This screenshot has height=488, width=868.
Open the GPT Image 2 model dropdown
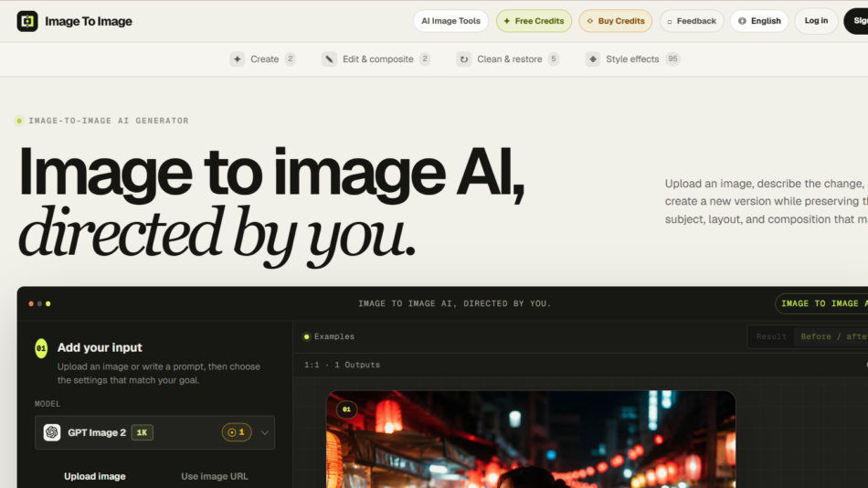154,432
